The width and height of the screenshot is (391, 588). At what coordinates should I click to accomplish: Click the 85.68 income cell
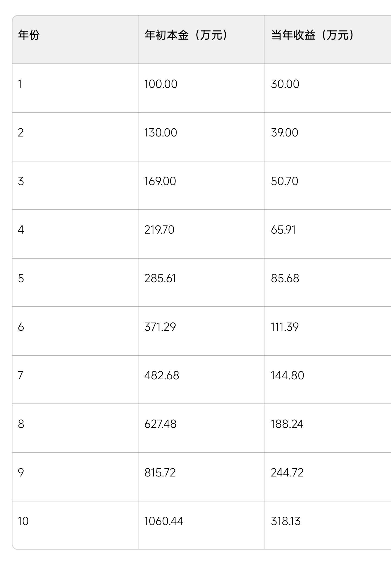tap(328, 282)
